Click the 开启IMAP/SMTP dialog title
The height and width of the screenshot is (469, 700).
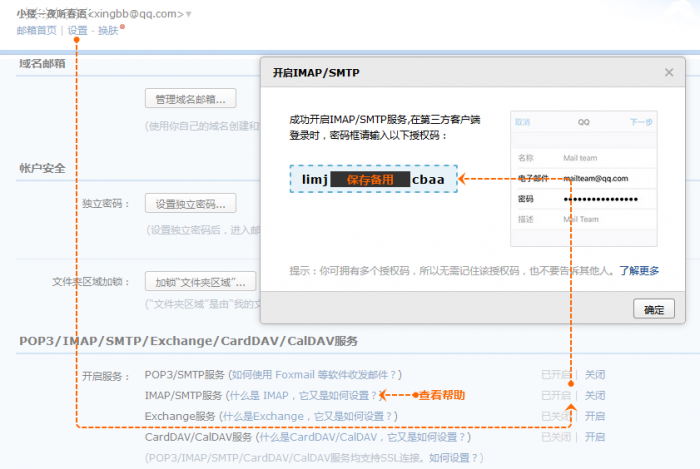click(x=316, y=73)
